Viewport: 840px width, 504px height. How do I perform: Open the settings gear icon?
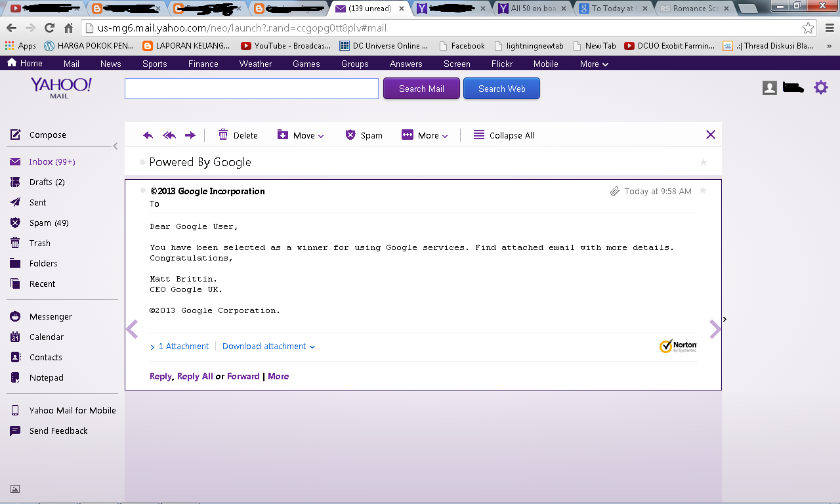[x=821, y=87]
